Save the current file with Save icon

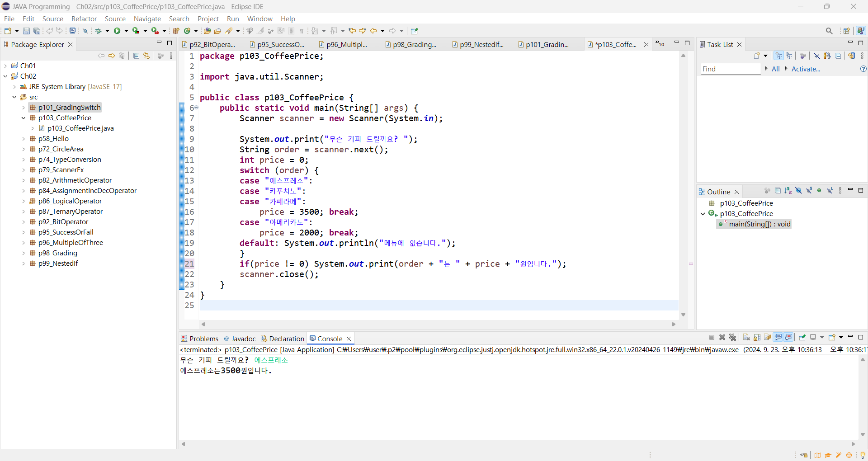point(26,31)
